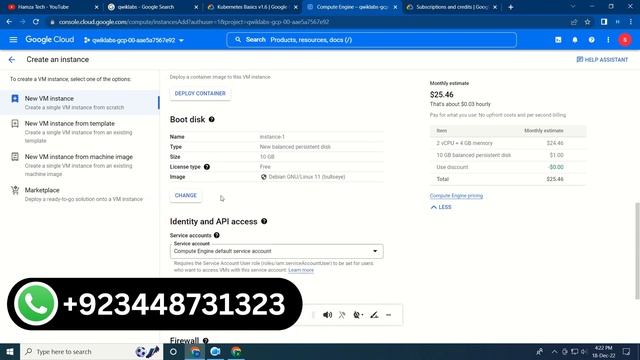Click the page vertical scrollbar
This screenshot has height=360, width=640.
point(637,251)
